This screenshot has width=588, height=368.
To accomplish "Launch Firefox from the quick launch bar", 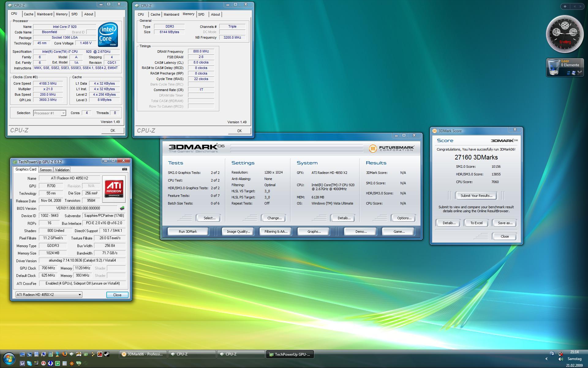I will click(65, 354).
